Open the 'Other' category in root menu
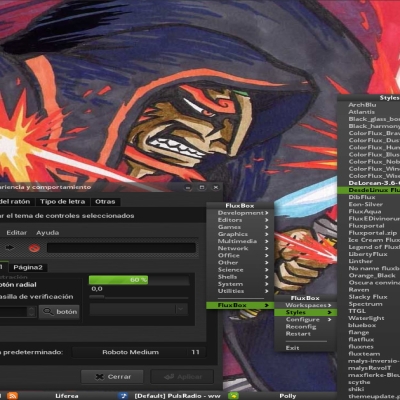 pos(240,262)
